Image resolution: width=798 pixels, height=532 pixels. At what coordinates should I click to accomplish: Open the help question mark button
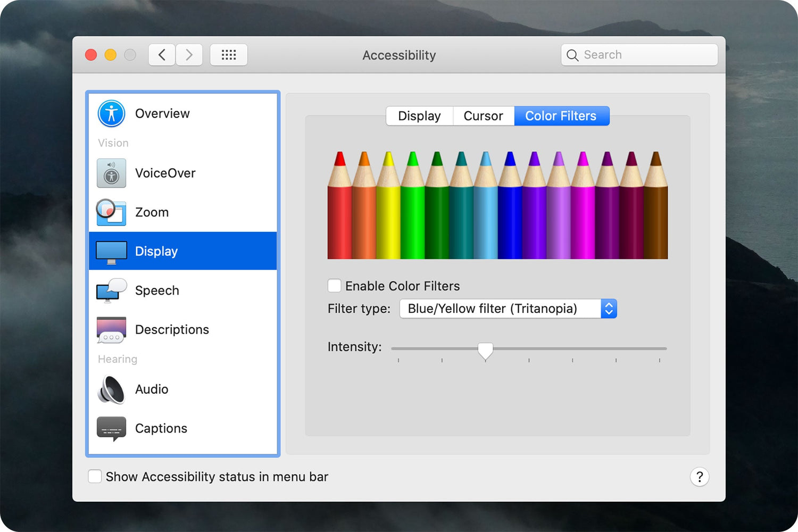click(700, 477)
